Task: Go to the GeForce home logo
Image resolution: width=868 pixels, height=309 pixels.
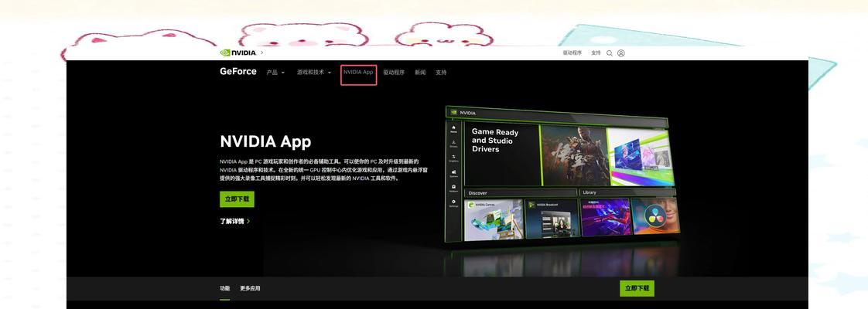Action: point(238,71)
